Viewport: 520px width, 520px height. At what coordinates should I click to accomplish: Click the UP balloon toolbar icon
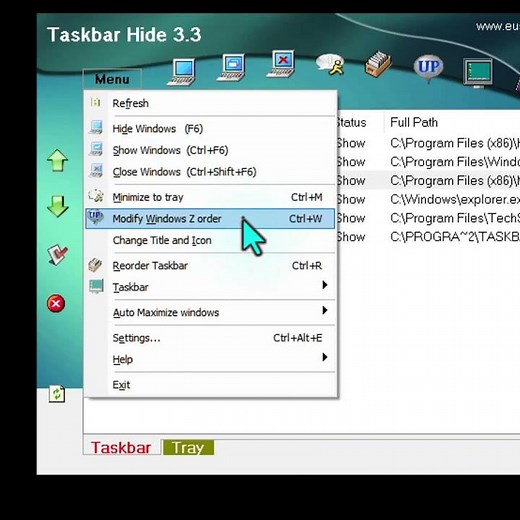429,68
